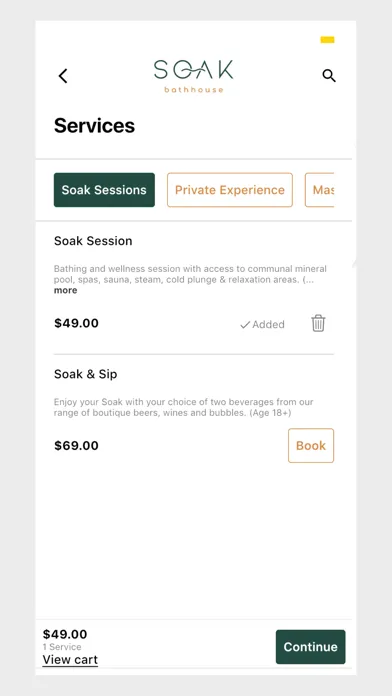Tap the $49.00 cart total

point(65,634)
